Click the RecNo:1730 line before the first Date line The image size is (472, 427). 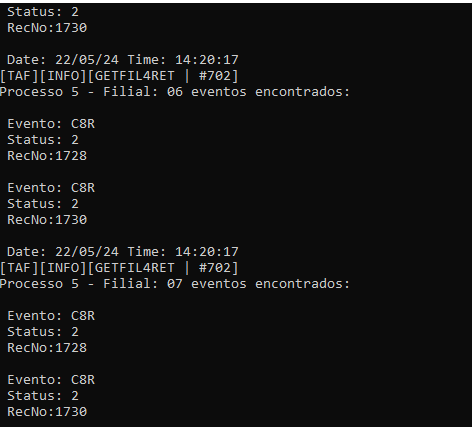coord(47,28)
